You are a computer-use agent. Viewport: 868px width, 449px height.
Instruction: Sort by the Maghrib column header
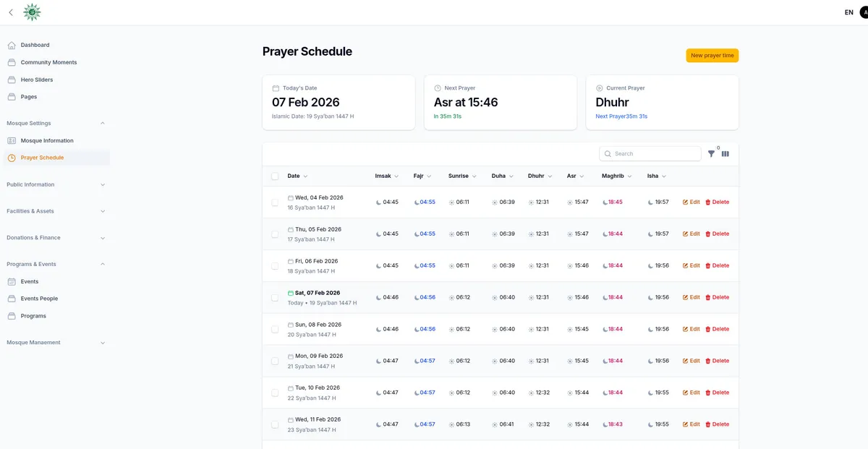616,176
